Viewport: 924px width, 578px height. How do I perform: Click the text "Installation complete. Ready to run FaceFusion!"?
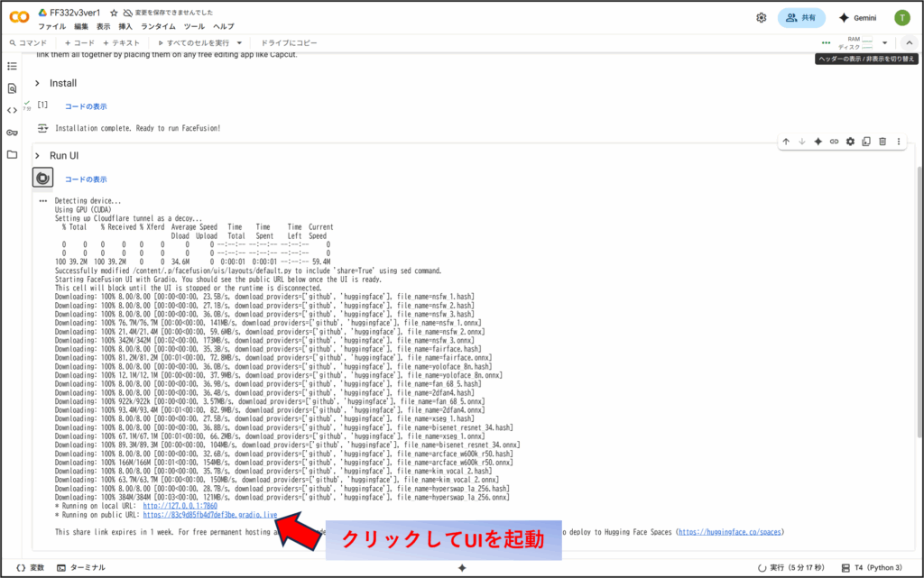pyautogui.click(x=138, y=128)
